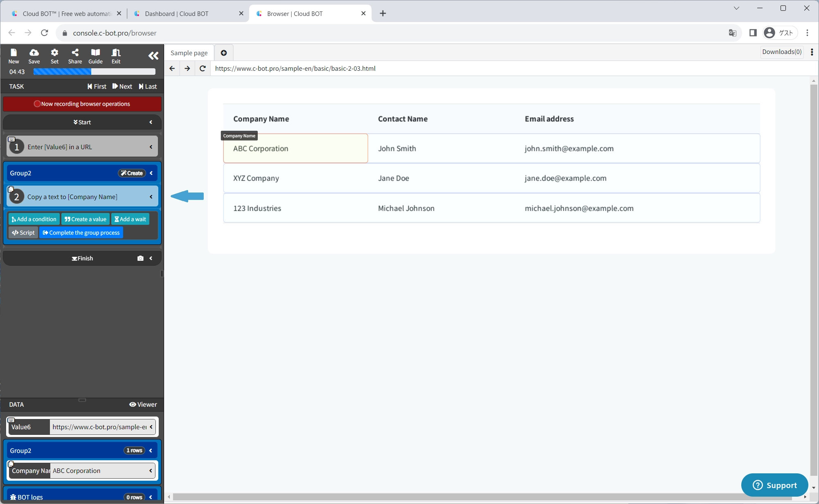Select the Sample page tab
Viewport: 819px width, 504px height.
click(189, 53)
